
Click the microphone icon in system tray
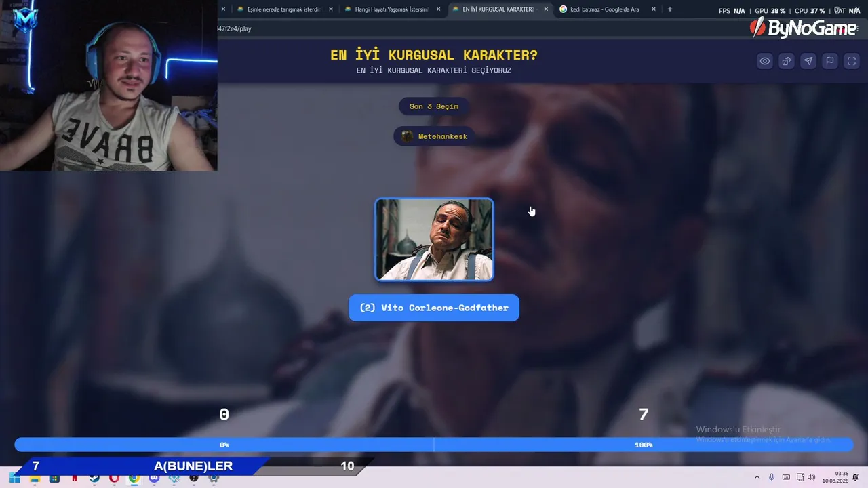point(772,478)
